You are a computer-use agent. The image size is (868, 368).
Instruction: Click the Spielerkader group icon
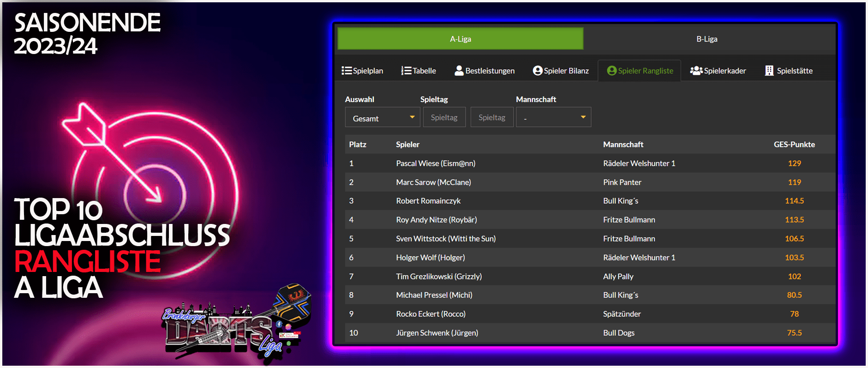click(696, 71)
